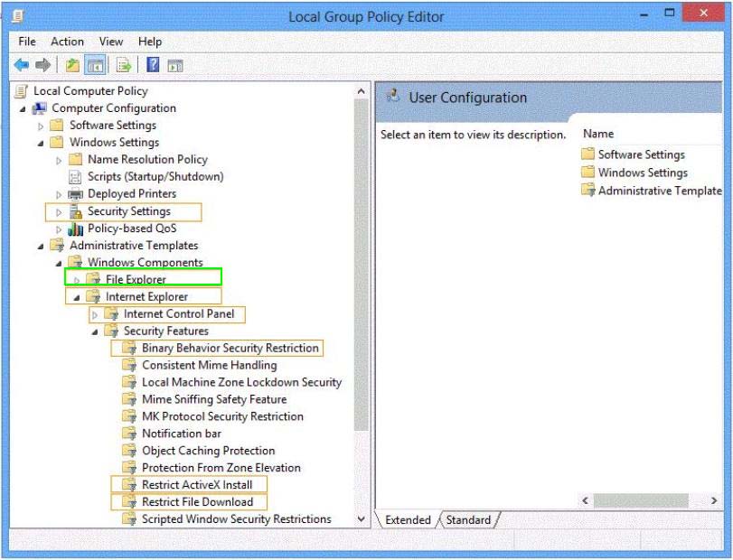Click the Deployed Printers printer icon
Screen dimensions: 733x560
click(75, 194)
